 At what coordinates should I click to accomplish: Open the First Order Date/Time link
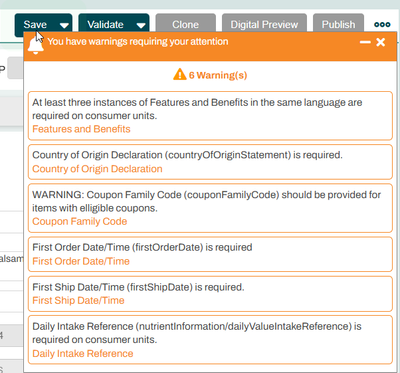point(81,261)
